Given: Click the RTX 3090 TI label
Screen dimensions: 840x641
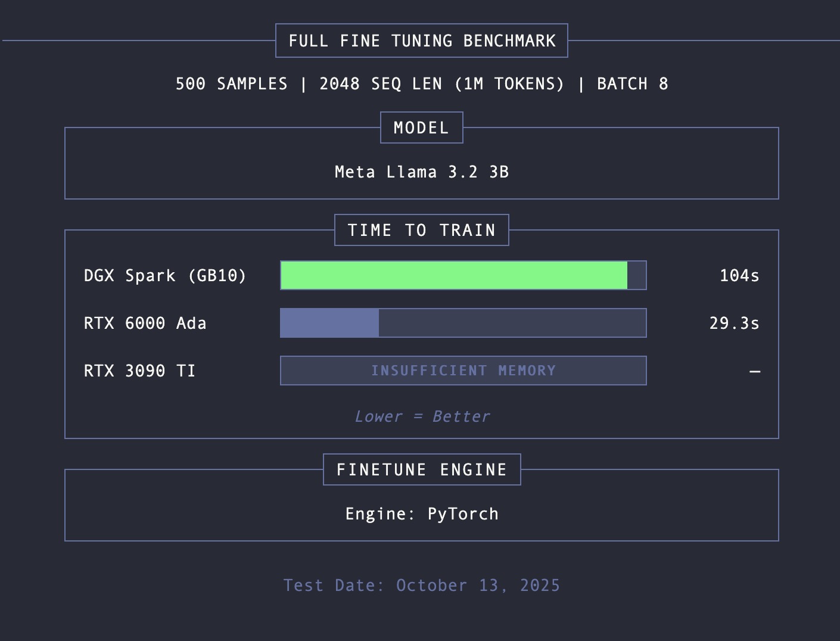Looking at the screenshot, I should [x=139, y=371].
